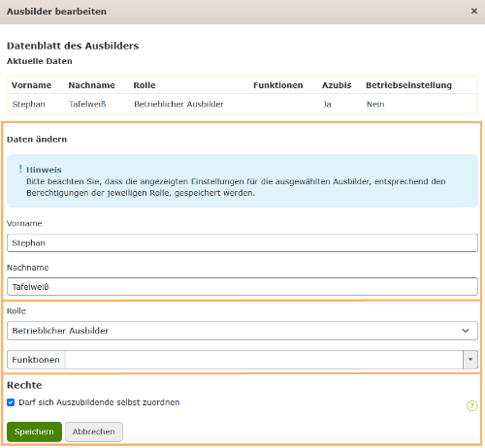Click the 'Betrieblicher Ausbilder' table cell
The image size is (485, 448).
tap(178, 104)
